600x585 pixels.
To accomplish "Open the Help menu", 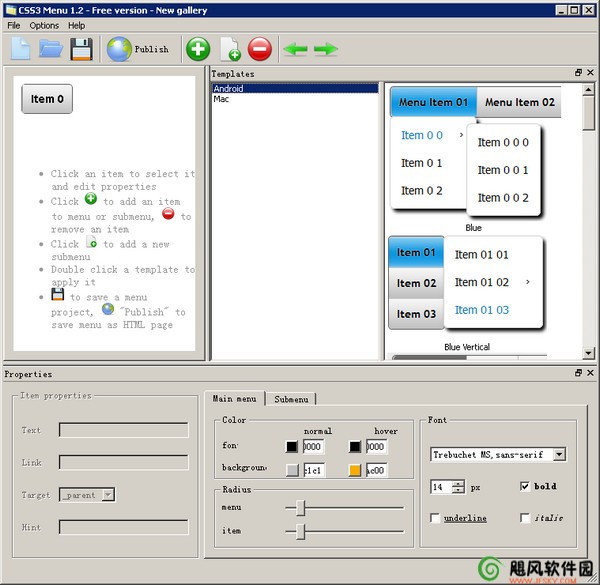I will tap(77, 26).
